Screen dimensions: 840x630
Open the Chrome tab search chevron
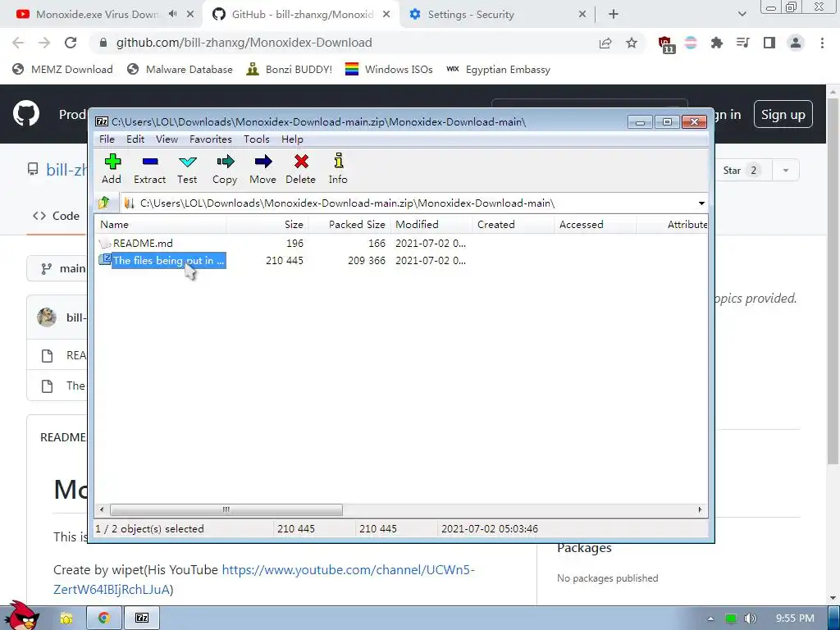click(742, 15)
